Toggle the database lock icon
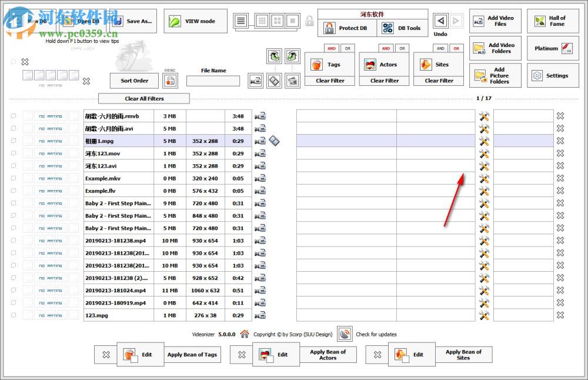The width and height of the screenshot is (588, 380). click(310, 20)
